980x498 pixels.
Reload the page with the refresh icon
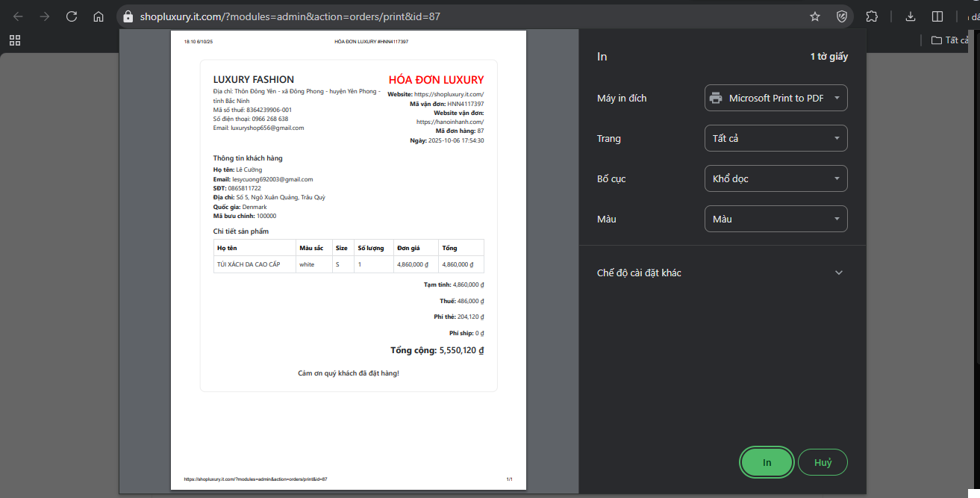point(72,16)
